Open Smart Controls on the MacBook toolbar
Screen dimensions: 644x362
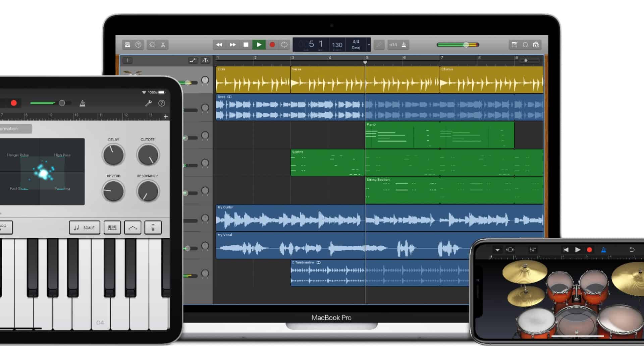click(152, 45)
